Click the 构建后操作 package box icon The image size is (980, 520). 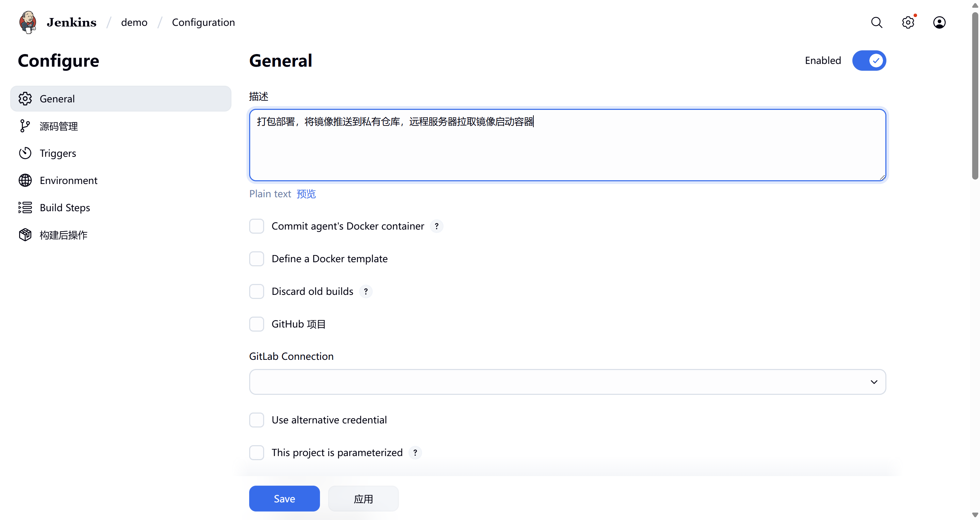[x=25, y=235]
